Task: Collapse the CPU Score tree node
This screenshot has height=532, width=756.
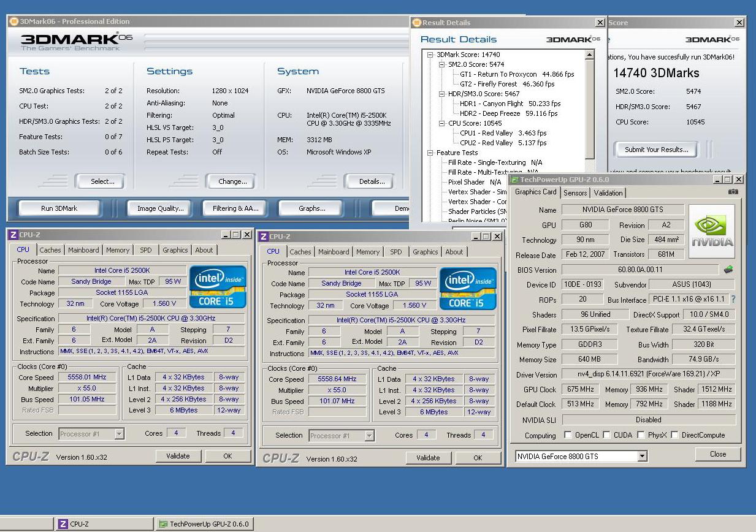Action: click(442, 123)
